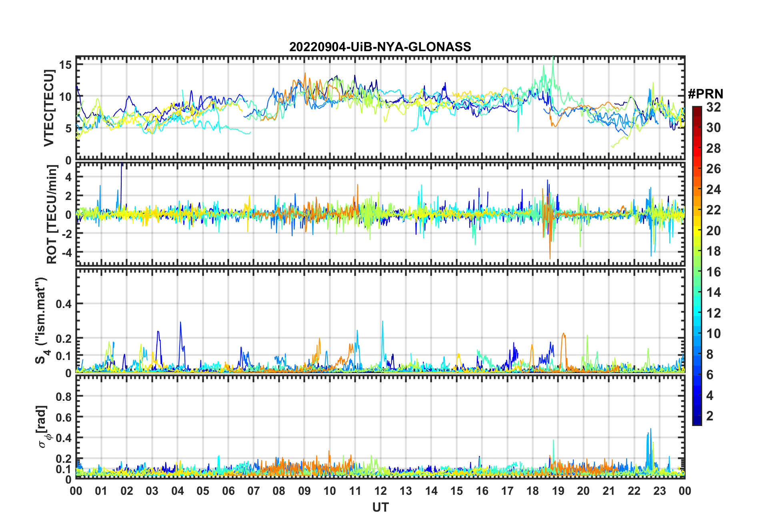Pick the yellow colorbar band beside 20

click(697, 231)
